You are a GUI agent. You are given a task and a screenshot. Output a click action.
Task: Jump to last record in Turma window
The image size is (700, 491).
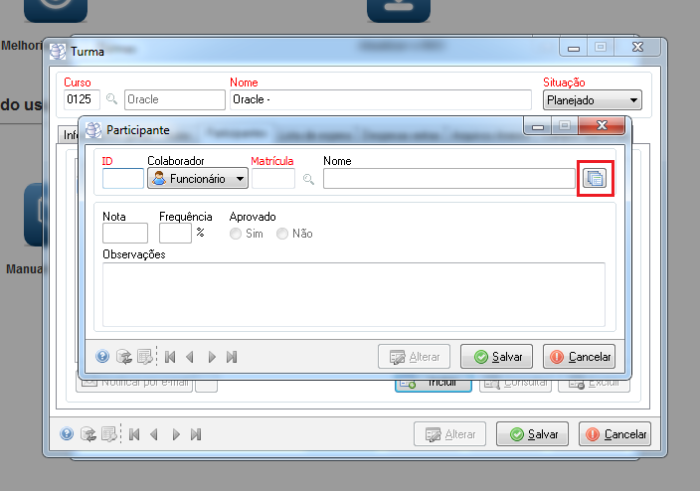pyautogui.click(x=196, y=434)
